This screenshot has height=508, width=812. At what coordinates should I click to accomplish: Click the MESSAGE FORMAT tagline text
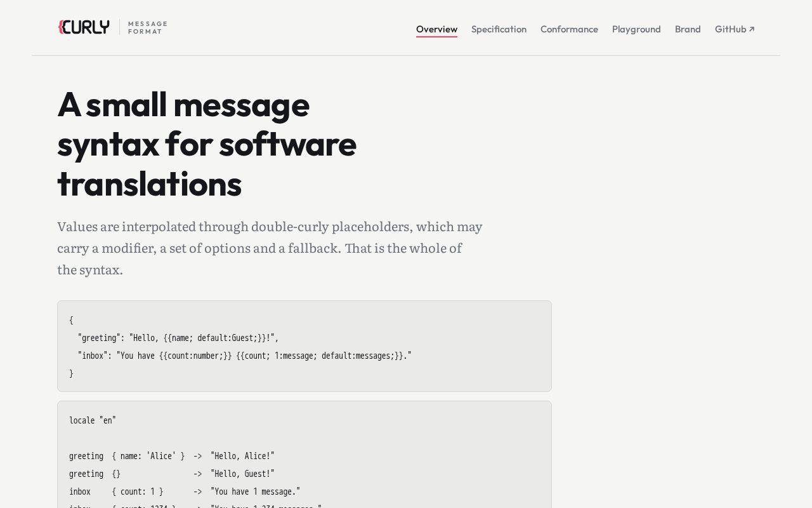147,27
